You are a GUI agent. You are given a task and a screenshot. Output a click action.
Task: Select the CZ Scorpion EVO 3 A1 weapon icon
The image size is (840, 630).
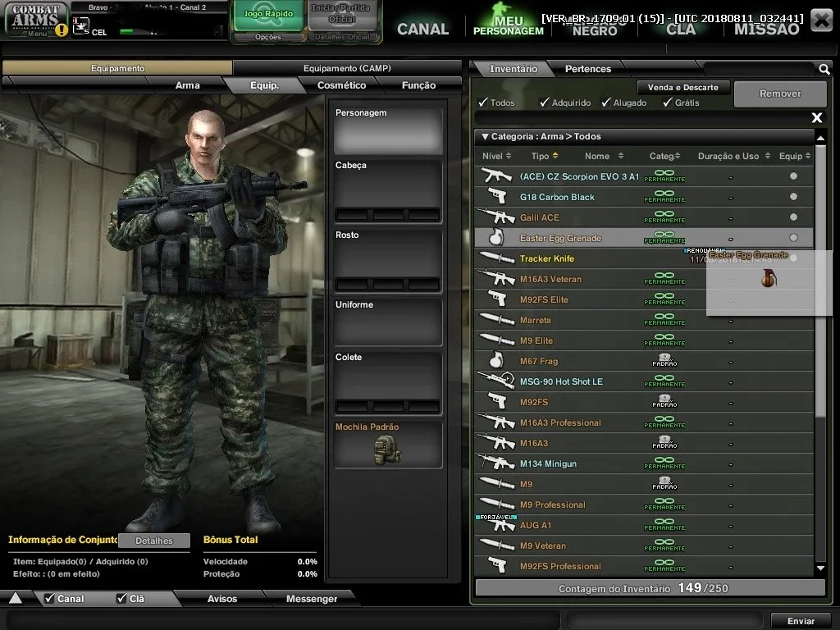[x=495, y=176]
